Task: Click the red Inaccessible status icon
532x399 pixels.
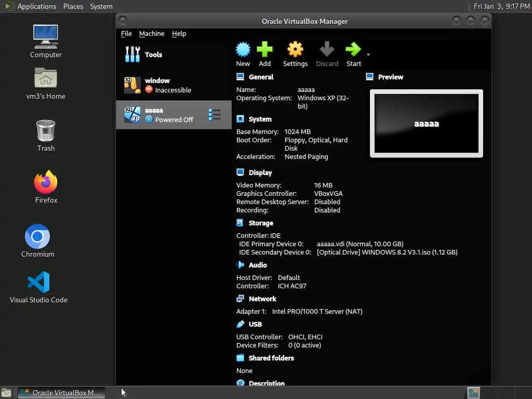Action: coord(149,89)
